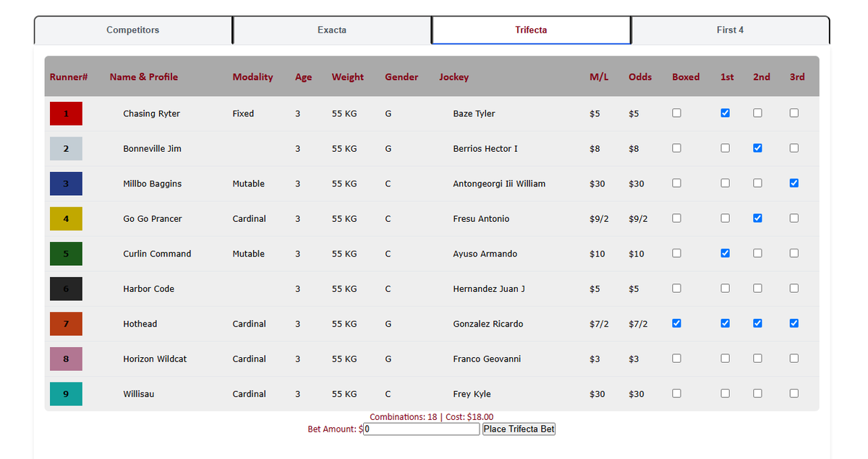Check 1st for Bonneville Jim
The width and height of the screenshot is (868, 459).
pyautogui.click(x=726, y=148)
